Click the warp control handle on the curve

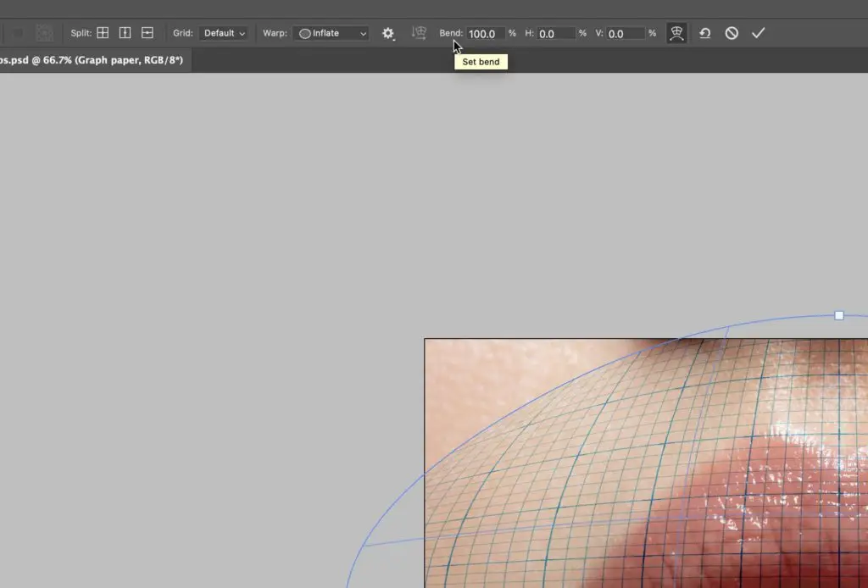tap(839, 315)
